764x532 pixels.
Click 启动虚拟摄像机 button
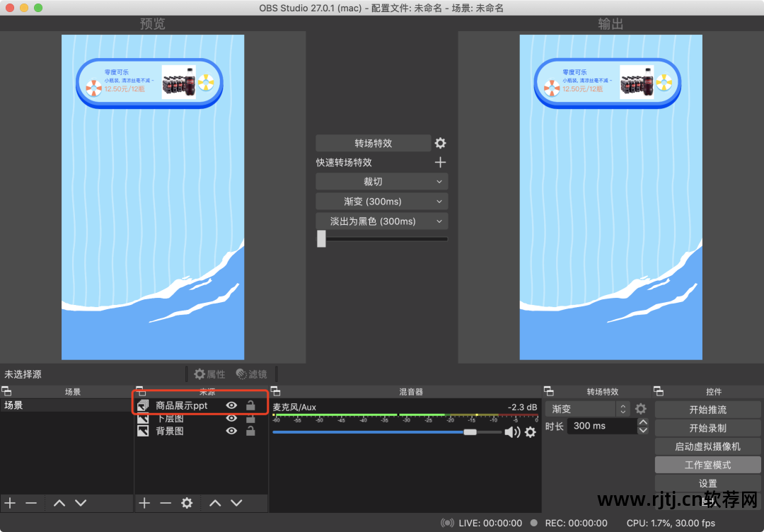point(707,446)
